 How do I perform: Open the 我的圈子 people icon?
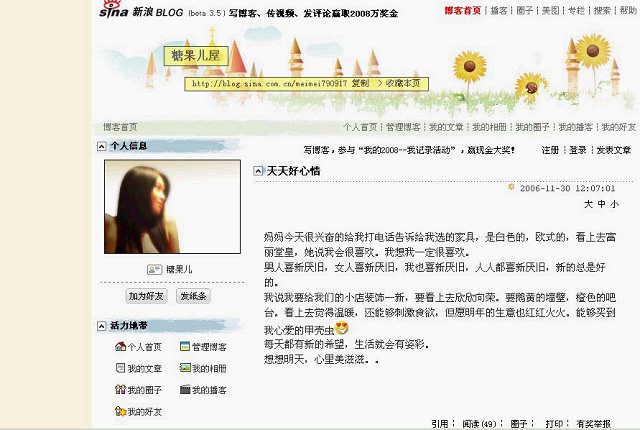120,389
